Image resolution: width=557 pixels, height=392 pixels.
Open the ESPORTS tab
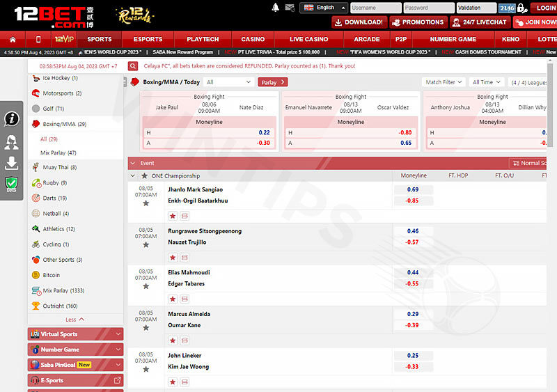(148, 39)
